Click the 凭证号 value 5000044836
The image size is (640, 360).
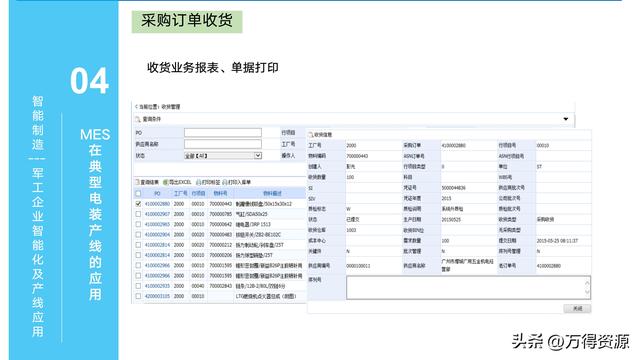453,188
